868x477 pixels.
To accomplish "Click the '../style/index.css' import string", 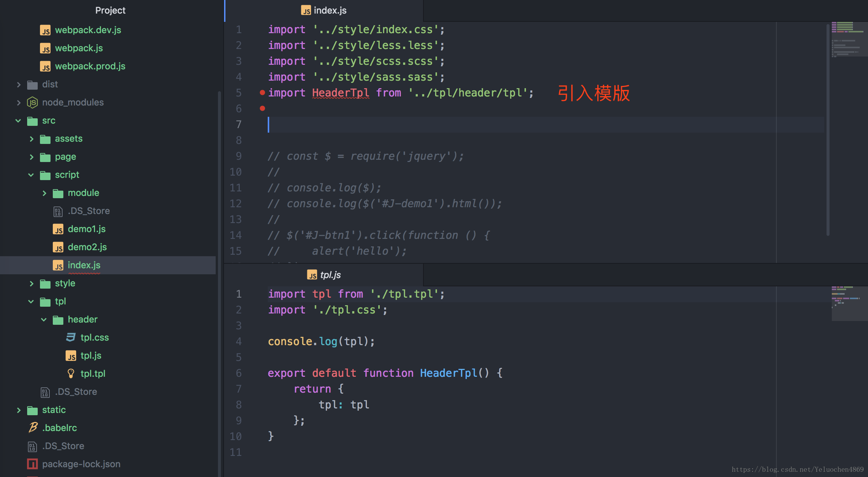I will pyautogui.click(x=376, y=29).
